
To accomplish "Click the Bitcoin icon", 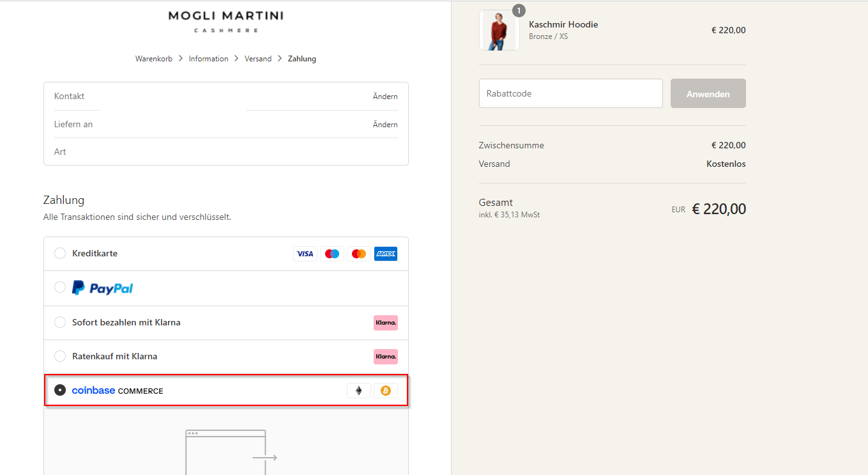I will (x=386, y=391).
